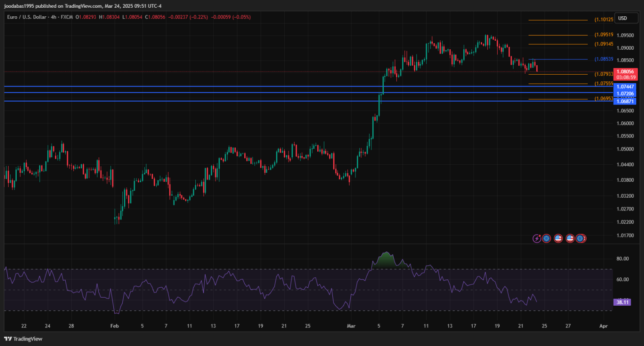This screenshot has height=346, width=644.
Task: Click the 80.00 RSI scale label
Action: [623, 259]
